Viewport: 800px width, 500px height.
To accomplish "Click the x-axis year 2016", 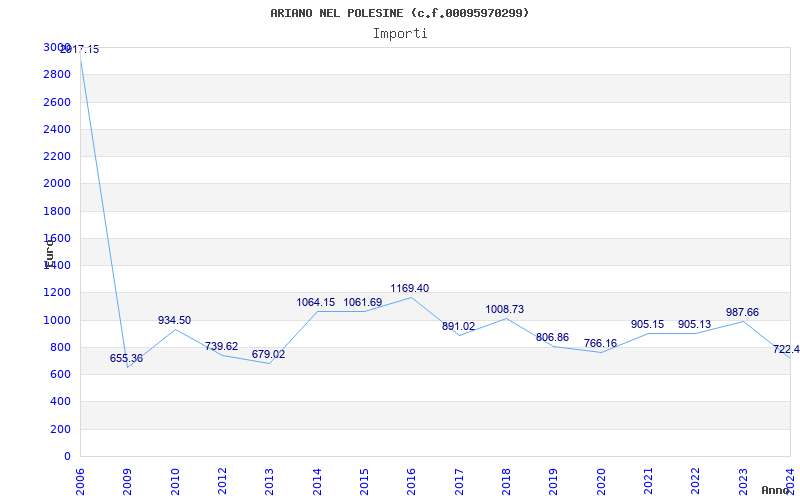I will click(x=412, y=481).
